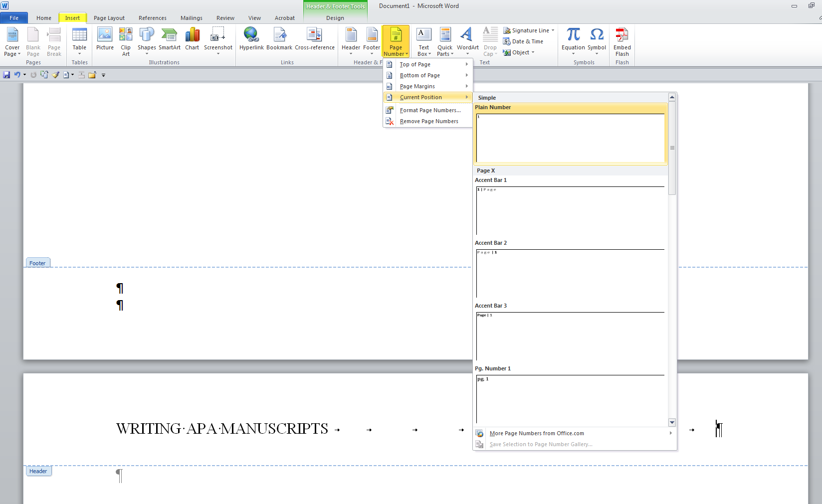The width and height of the screenshot is (822, 504).
Task: Open the File backstage tab
Action: coord(14,18)
